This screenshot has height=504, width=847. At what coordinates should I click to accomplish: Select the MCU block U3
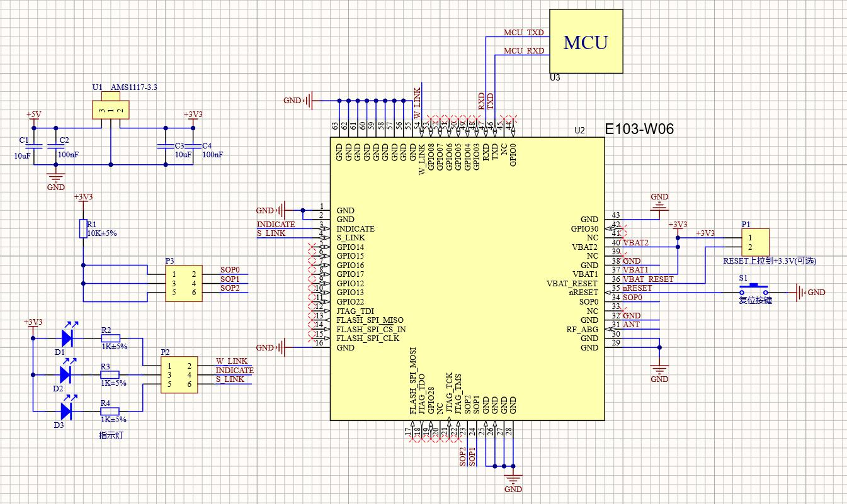coord(586,43)
